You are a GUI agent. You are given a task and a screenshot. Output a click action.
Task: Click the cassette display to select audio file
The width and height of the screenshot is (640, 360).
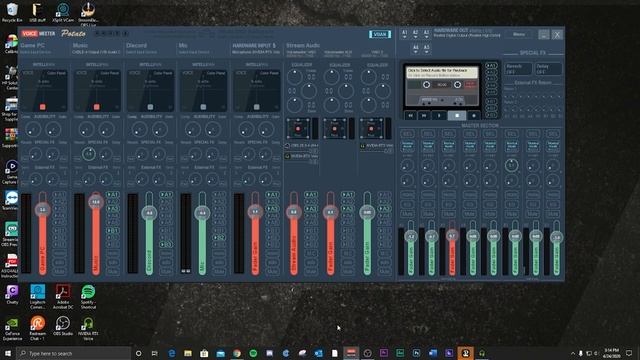(x=442, y=73)
